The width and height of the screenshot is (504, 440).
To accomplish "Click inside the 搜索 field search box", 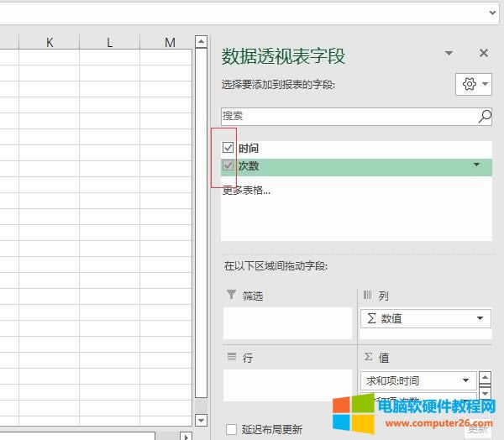I will click(349, 117).
